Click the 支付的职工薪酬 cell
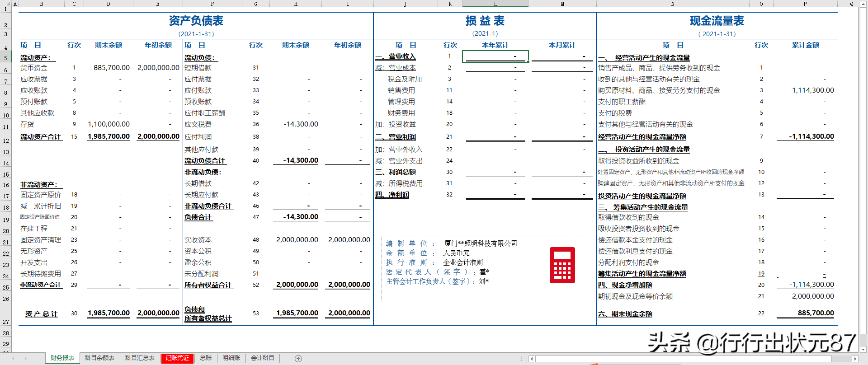This screenshot has height=365, width=868. 622,102
